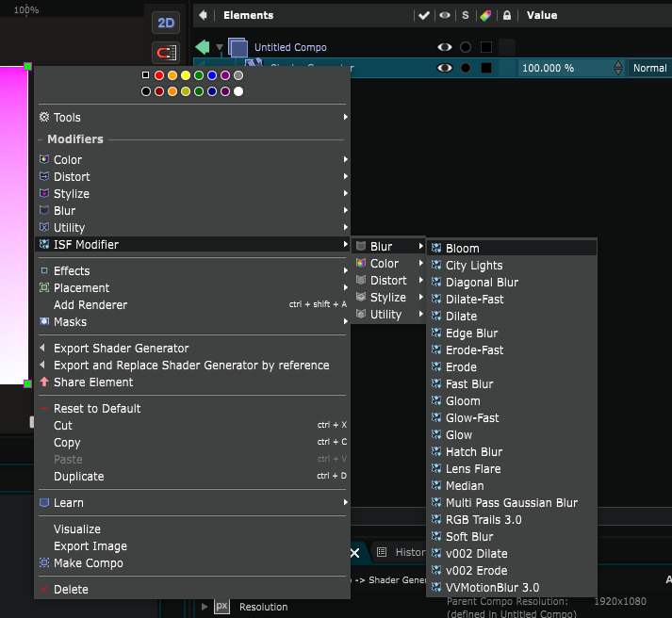This screenshot has height=618, width=672.
Task: Click the Masks icon in menu
Action: point(44,321)
